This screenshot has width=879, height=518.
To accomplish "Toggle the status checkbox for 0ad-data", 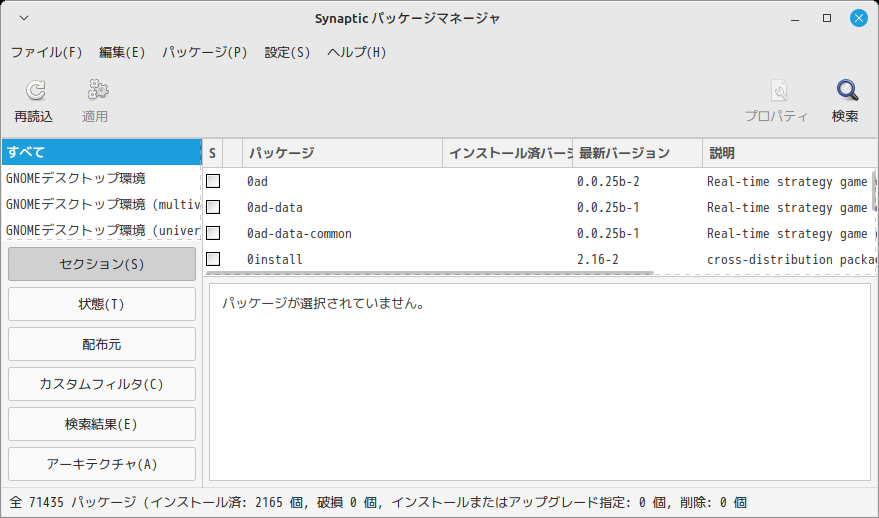I will (213, 207).
